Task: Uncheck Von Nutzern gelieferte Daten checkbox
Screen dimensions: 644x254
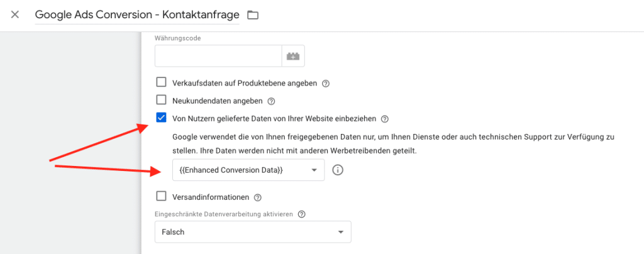Action: 162,118
